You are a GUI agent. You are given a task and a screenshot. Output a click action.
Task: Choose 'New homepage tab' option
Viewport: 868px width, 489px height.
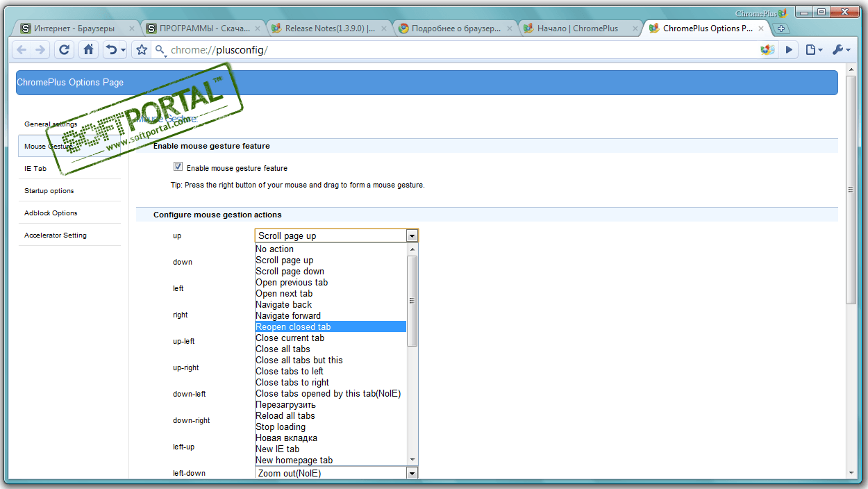[331, 460]
